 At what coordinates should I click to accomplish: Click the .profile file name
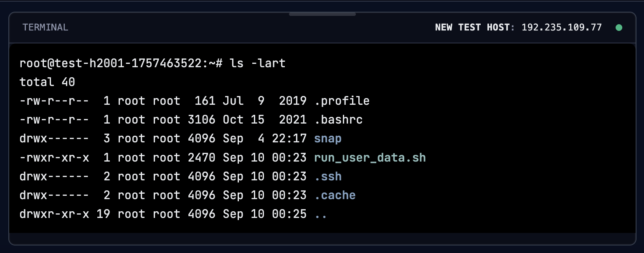pos(342,101)
